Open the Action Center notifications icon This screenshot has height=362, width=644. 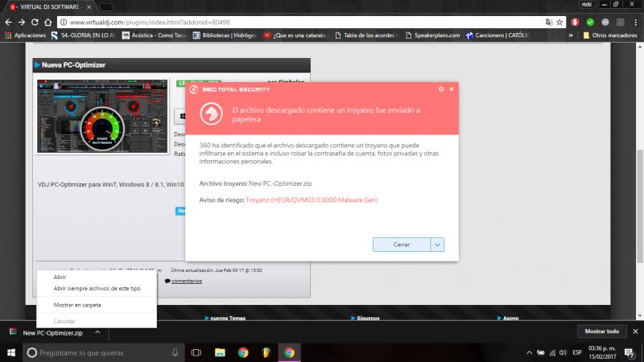pos(630,352)
